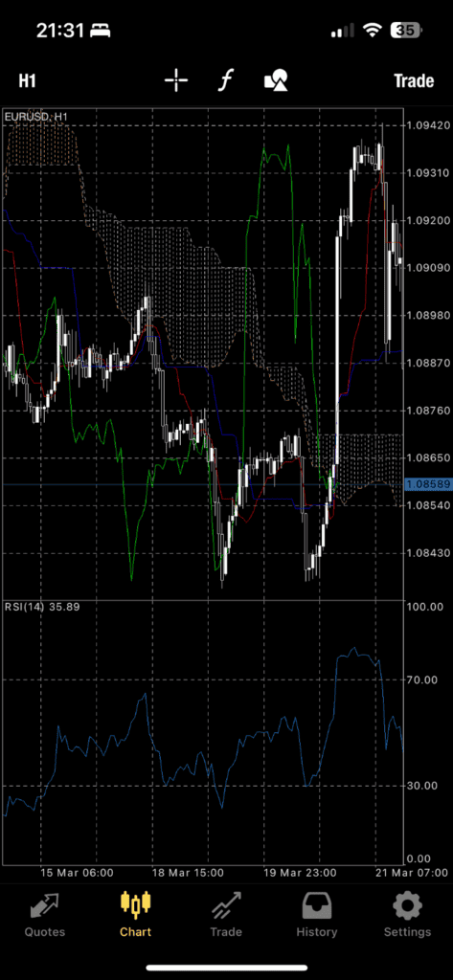Tap the 15 Mar 06:00 time label
453x980 pixels.
click(77, 873)
